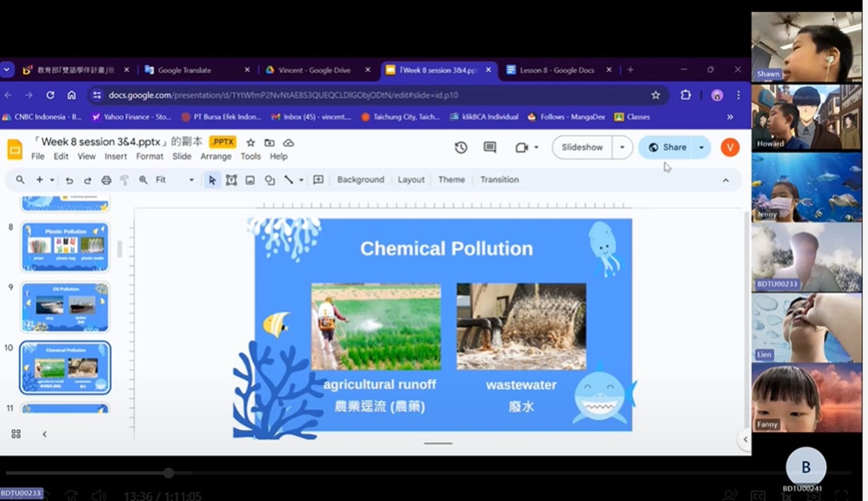Open the comments panel icon

489,147
